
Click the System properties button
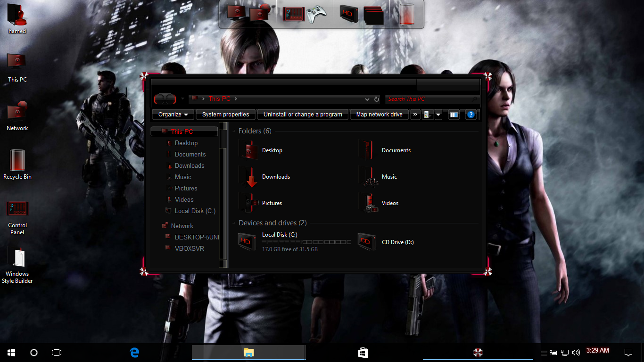[225, 115]
